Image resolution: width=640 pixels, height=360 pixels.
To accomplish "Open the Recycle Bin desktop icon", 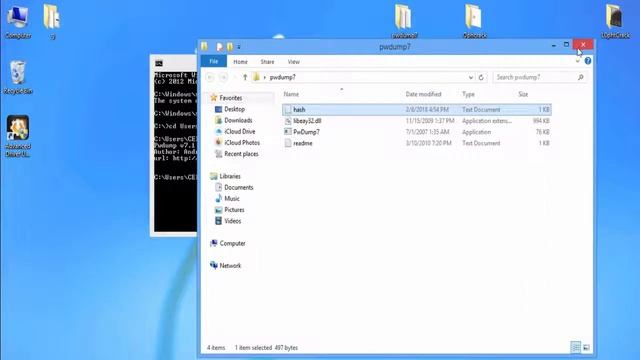I will 18,78.
